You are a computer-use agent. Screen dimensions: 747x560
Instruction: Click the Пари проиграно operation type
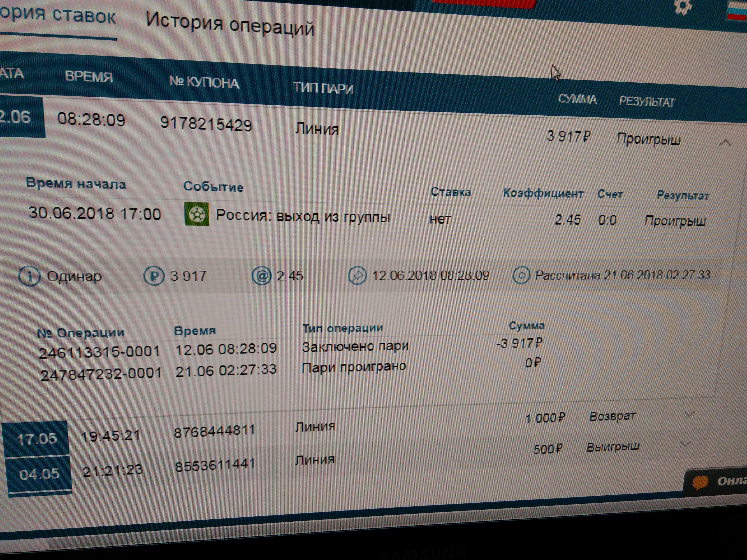354,367
